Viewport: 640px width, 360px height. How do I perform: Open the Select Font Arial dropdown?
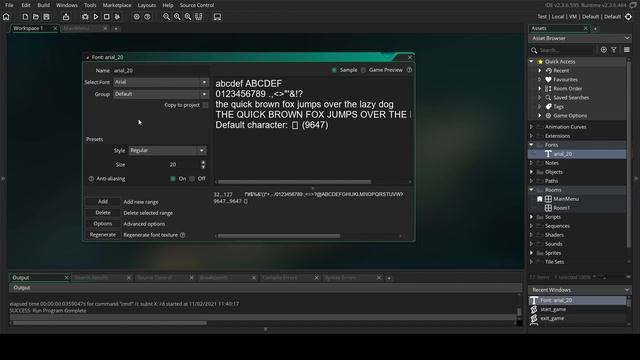click(160, 82)
